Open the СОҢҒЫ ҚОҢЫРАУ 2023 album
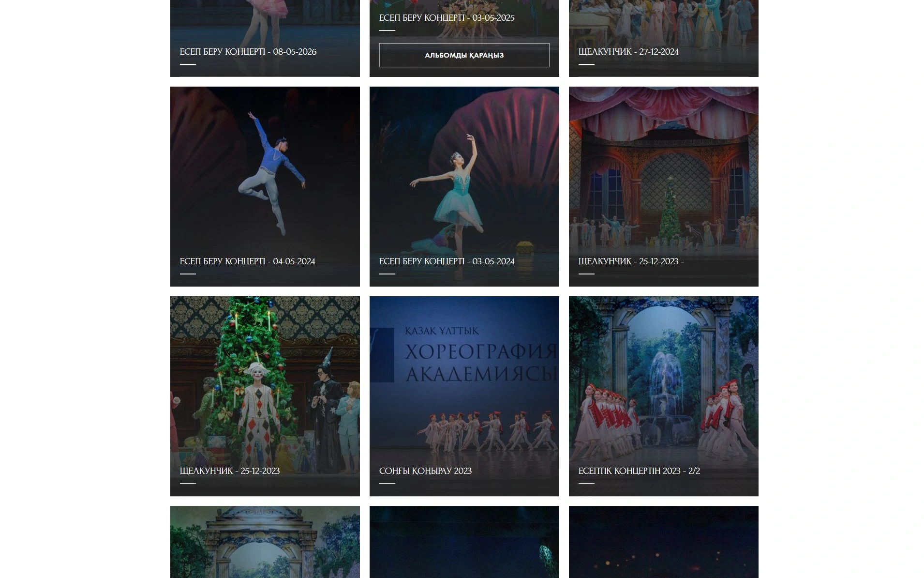Screen dimensions: 924x578 pos(464,396)
